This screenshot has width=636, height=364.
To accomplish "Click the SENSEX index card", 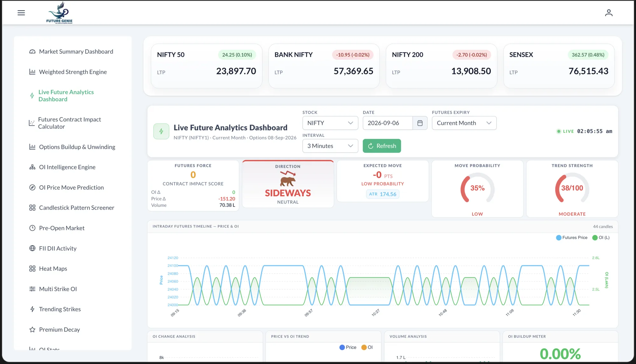I will click(559, 66).
